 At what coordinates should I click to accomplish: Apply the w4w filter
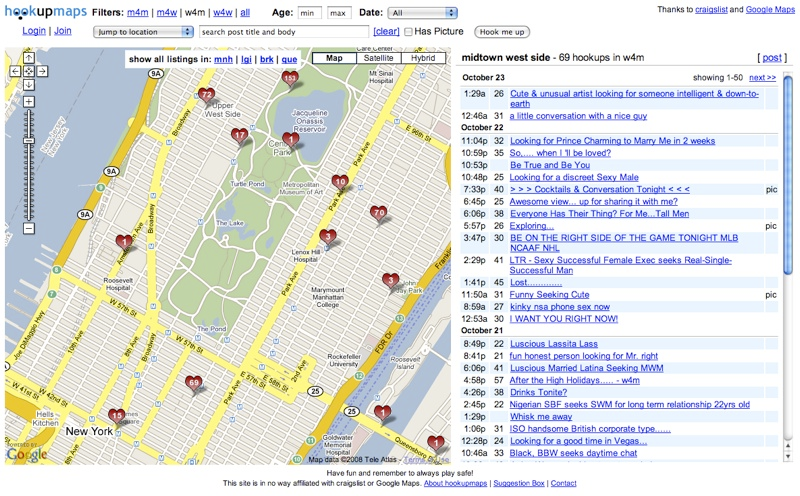pyautogui.click(x=223, y=13)
